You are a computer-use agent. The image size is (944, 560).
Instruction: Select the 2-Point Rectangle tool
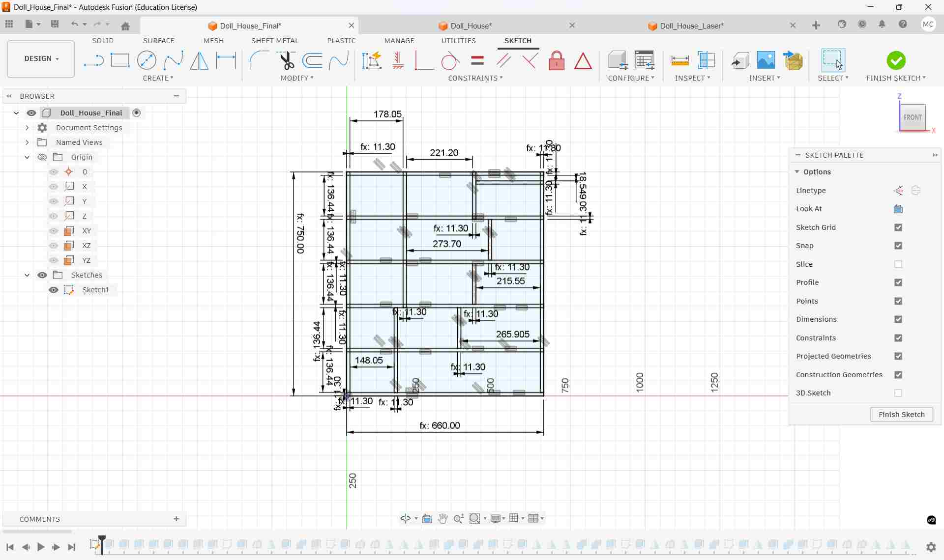(x=120, y=60)
